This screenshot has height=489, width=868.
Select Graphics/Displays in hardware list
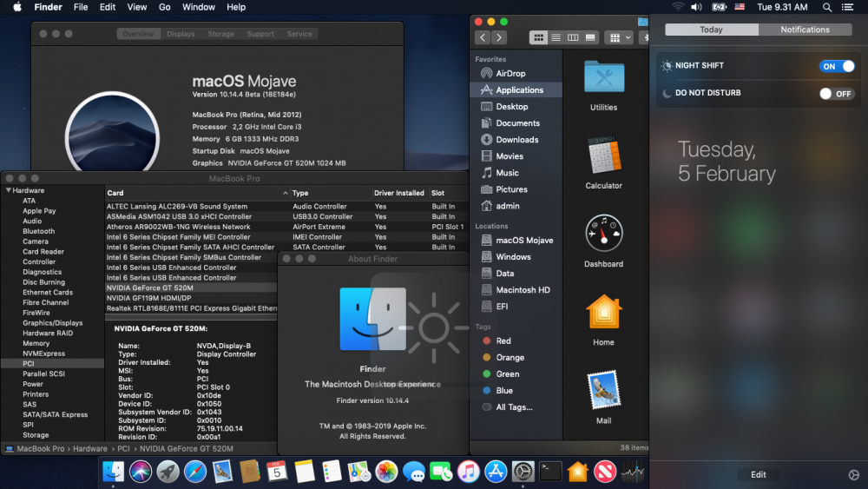click(x=53, y=323)
